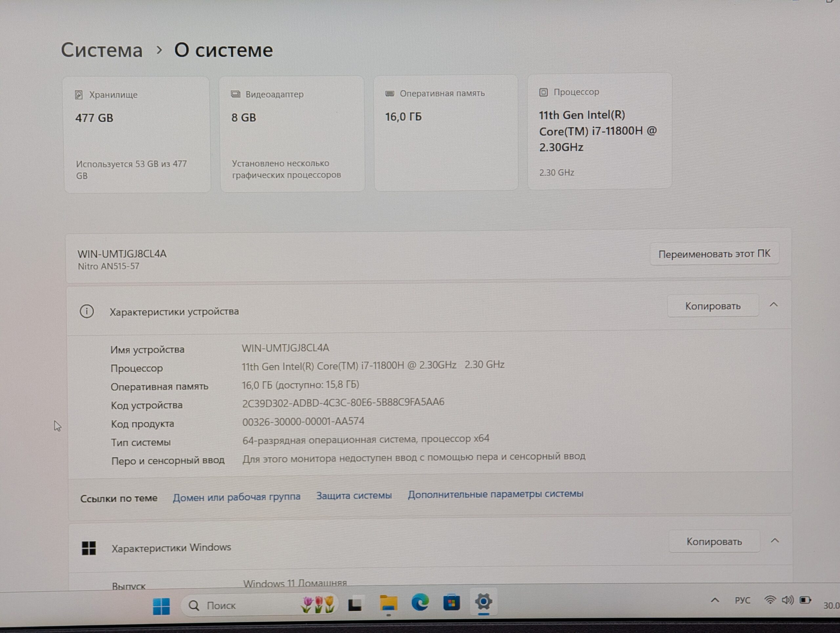The width and height of the screenshot is (840, 633).
Task: Open Microsoft Store taskbar icon
Action: (451, 602)
